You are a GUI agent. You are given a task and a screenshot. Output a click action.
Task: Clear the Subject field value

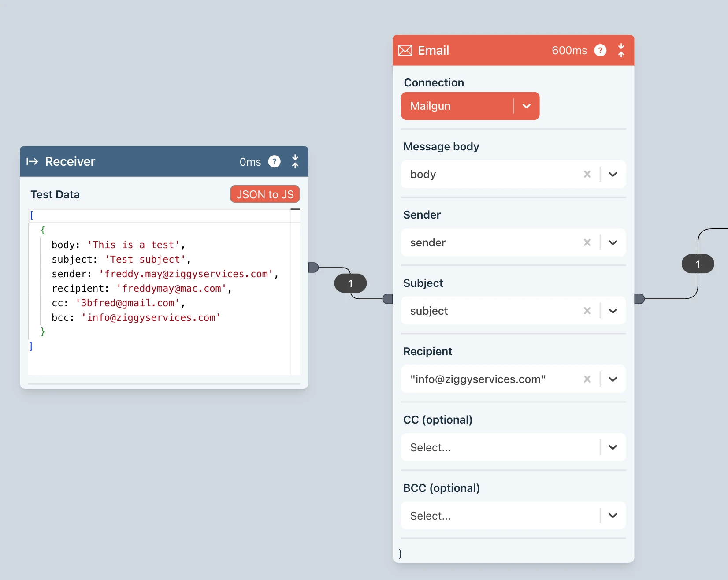(587, 311)
